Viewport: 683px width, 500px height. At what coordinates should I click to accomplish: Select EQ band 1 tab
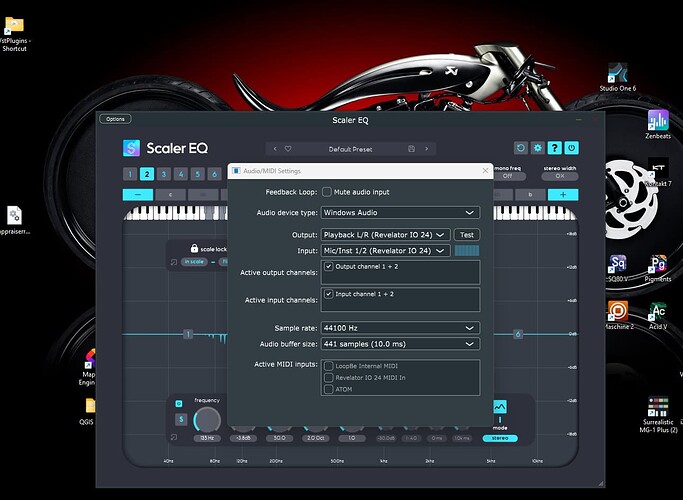click(x=130, y=174)
